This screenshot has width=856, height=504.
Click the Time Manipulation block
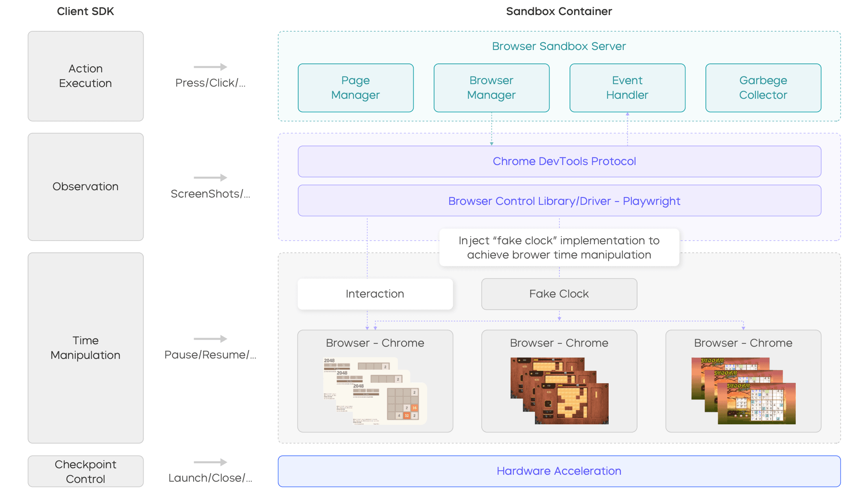85,348
